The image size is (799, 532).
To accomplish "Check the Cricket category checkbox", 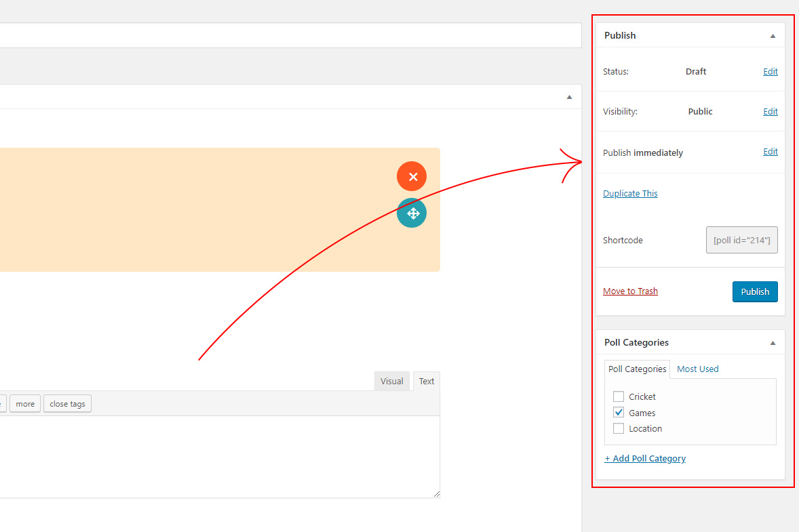I will [619, 396].
